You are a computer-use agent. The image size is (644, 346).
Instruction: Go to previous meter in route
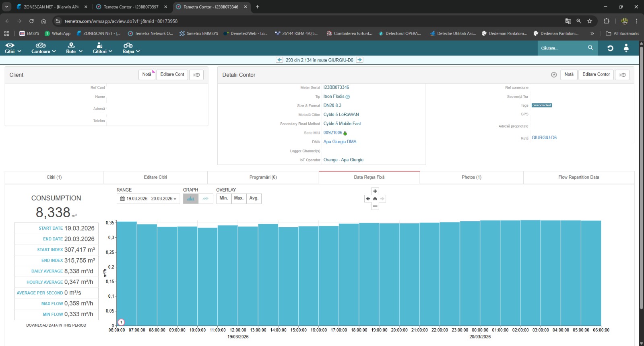click(x=279, y=60)
